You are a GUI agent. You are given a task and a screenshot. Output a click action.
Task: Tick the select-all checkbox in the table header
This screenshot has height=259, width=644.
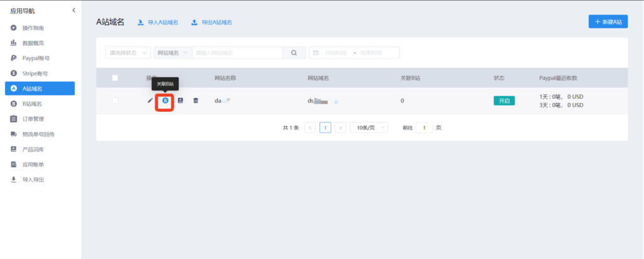[x=115, y=78]
